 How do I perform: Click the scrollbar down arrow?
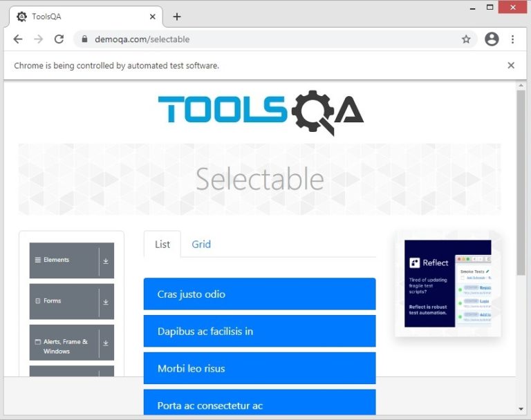pyautogui.click(x=521, y=409)
